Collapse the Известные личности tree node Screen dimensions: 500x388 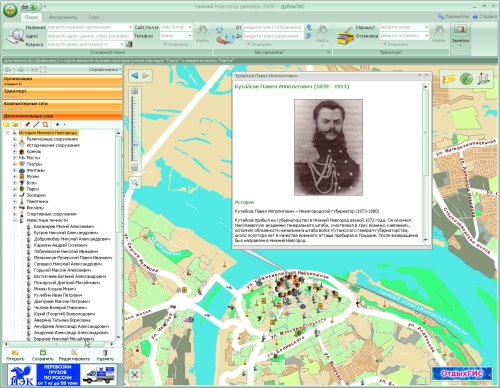coord(14,220)
